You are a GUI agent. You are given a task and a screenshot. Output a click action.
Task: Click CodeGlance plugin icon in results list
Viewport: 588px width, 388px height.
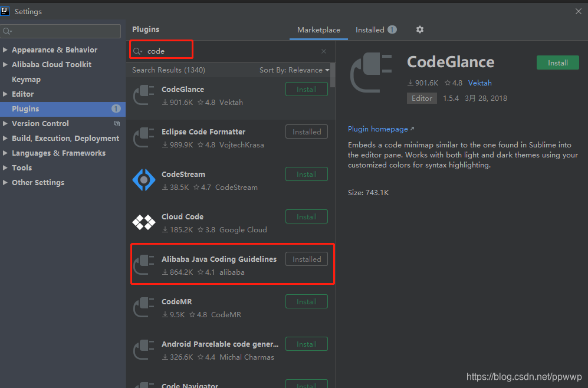[x=144, y=95]
